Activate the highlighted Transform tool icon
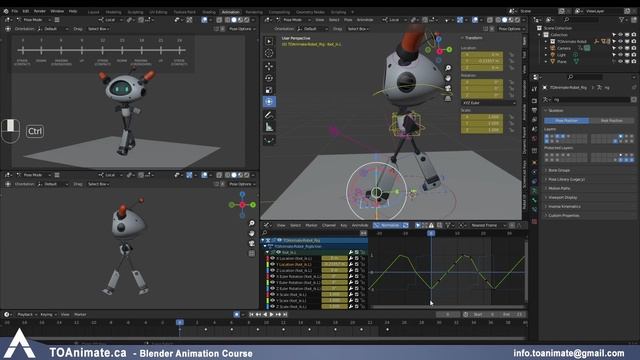Screen dimensions: 640x360 [269, 102]
